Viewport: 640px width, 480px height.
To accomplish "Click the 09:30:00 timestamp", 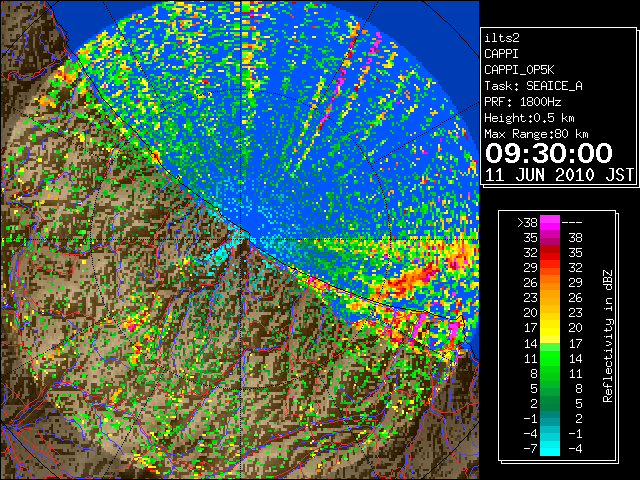I will 549,153.
